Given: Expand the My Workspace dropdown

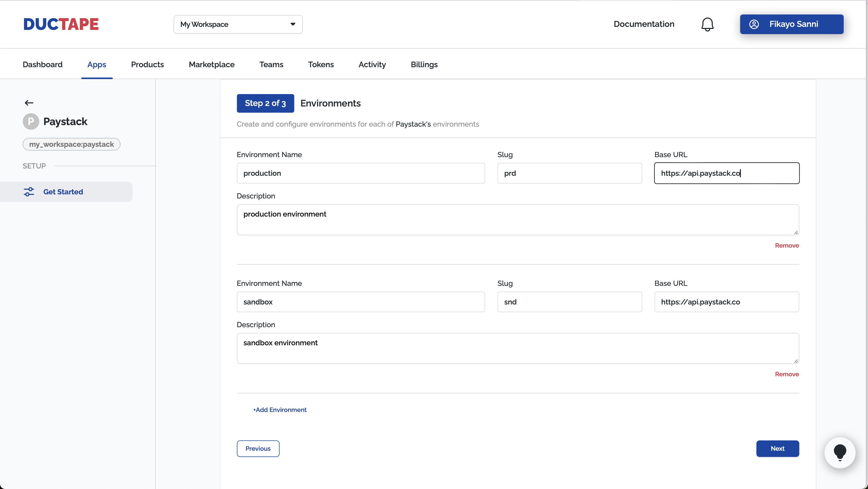Looking at the screenshot, I should tap(238, 24).
